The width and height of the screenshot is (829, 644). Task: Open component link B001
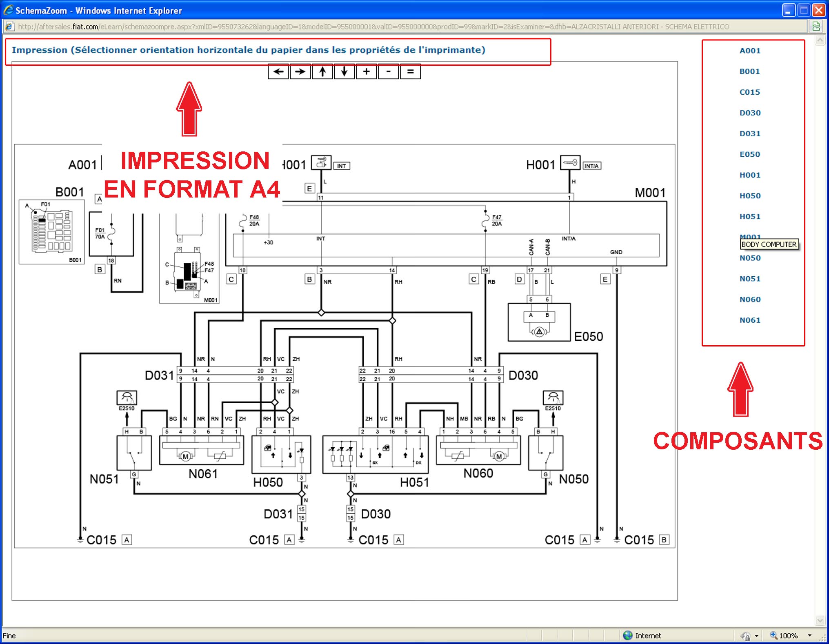(x=750, y=71)
